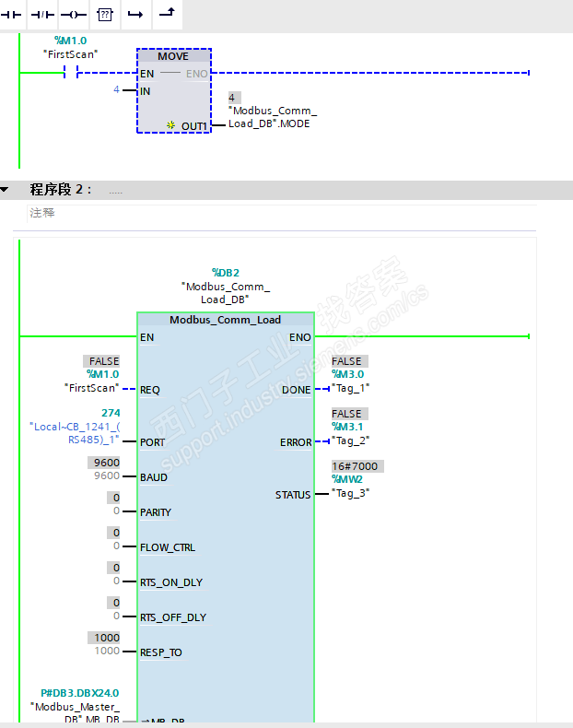Open a branch in the rung
The height and width of the screenshot is (728, 573).
136,15
